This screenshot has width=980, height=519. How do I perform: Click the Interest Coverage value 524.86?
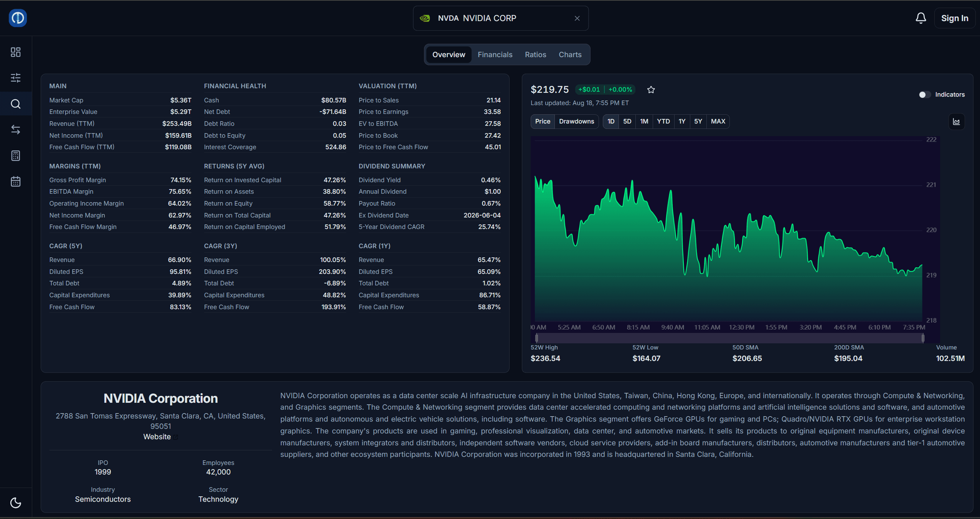(336, 147)
